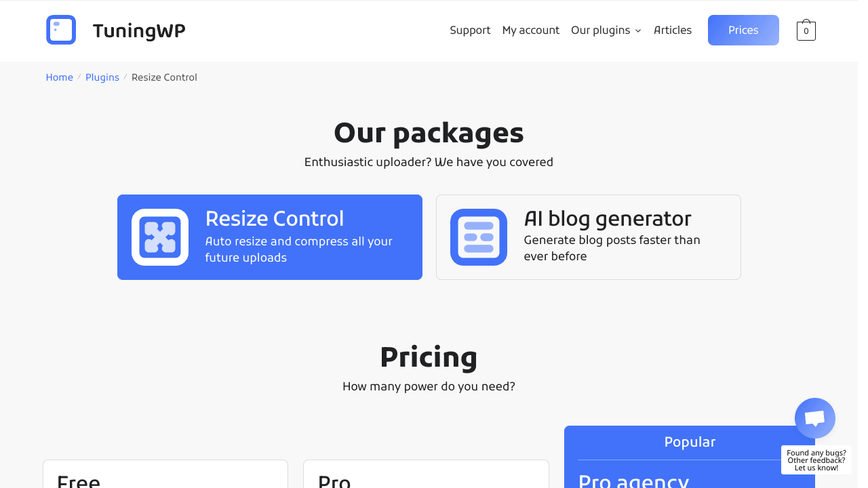
Task: Click the Resize Control plugin icon
Action: pyautogui.click(x=160, y=237)
